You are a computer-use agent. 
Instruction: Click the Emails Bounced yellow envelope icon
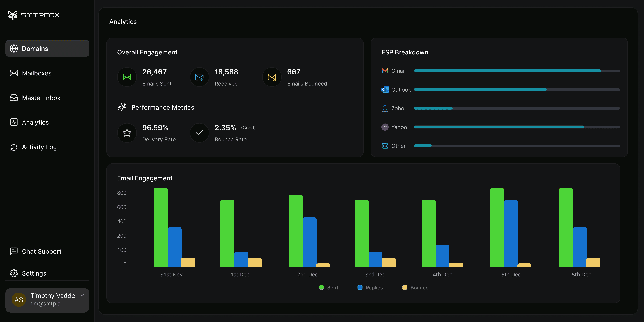pyautogui.click(x=272, y=77)
